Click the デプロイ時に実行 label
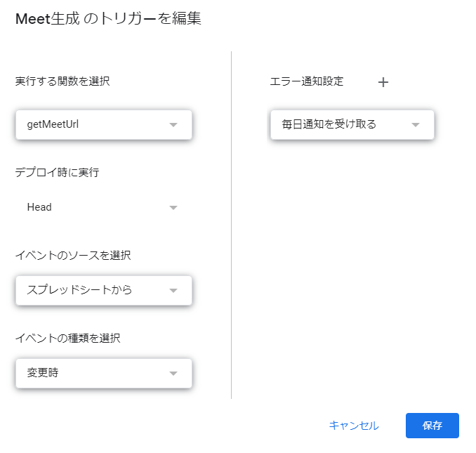 tap(57, 173)
